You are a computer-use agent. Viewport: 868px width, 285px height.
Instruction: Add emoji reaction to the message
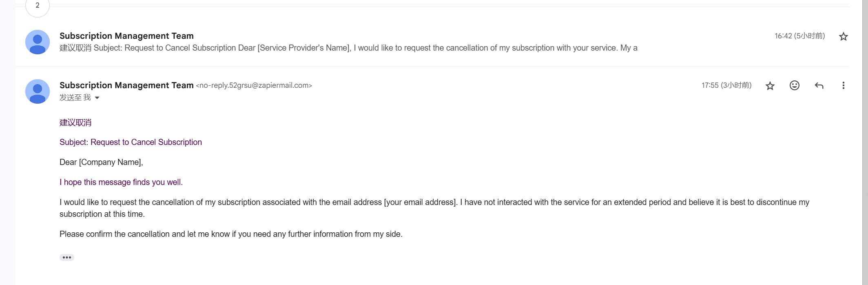pos(794,85)
